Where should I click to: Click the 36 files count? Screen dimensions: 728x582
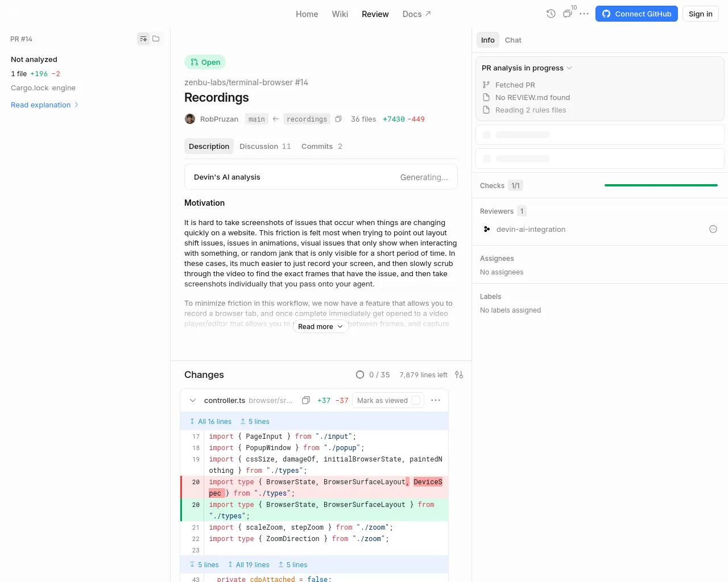pyautogui.click(x=363, y=119)
